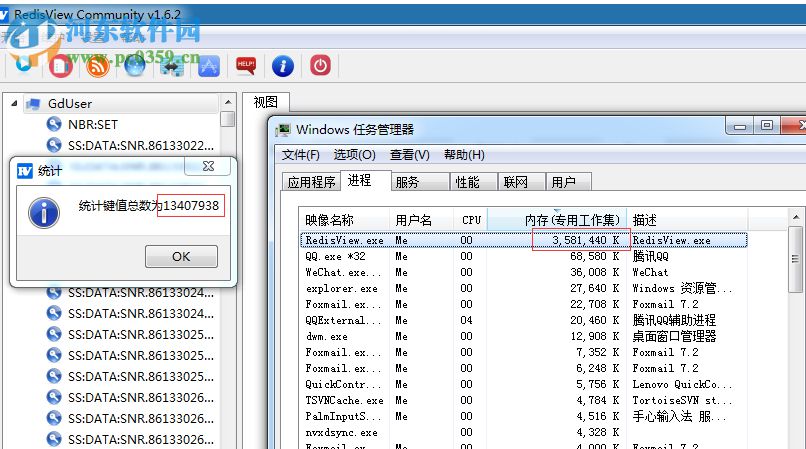The image size is (806, 449).
Task: Click the red document list toolbar icon
Action: pos(61,66)
